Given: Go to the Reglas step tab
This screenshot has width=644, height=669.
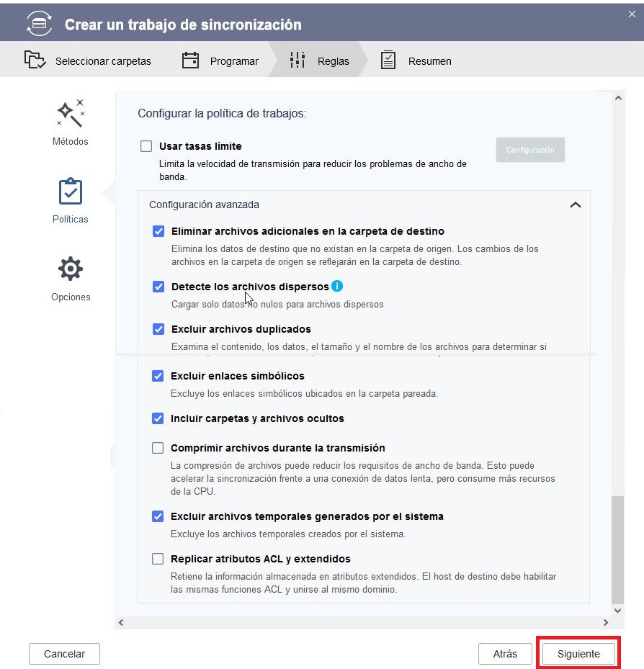Looking at the screenshot, I should pyautogui.click(x=319, y=61).
